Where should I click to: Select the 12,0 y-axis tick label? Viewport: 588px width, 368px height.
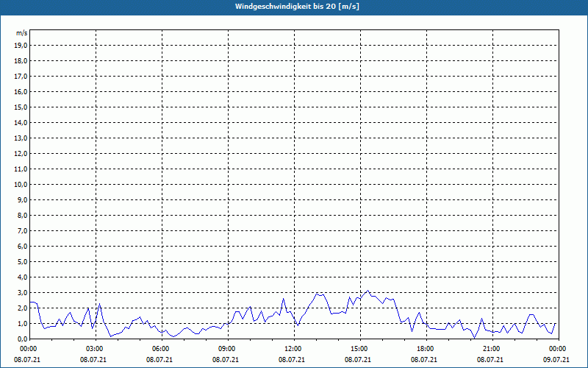pos(21,153)
